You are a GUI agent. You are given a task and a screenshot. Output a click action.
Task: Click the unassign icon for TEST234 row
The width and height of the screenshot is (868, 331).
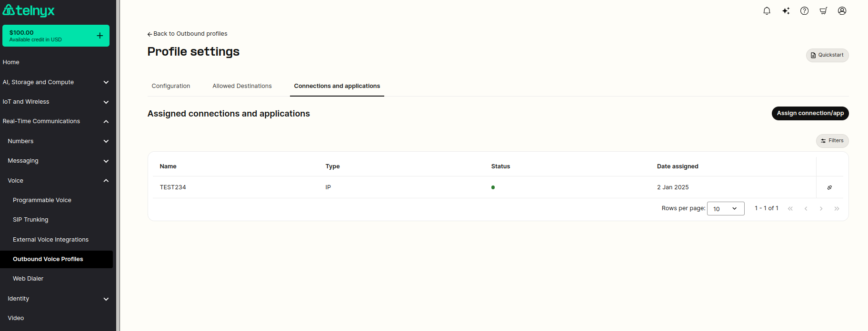pyautogui.click(x=829, y=187)
